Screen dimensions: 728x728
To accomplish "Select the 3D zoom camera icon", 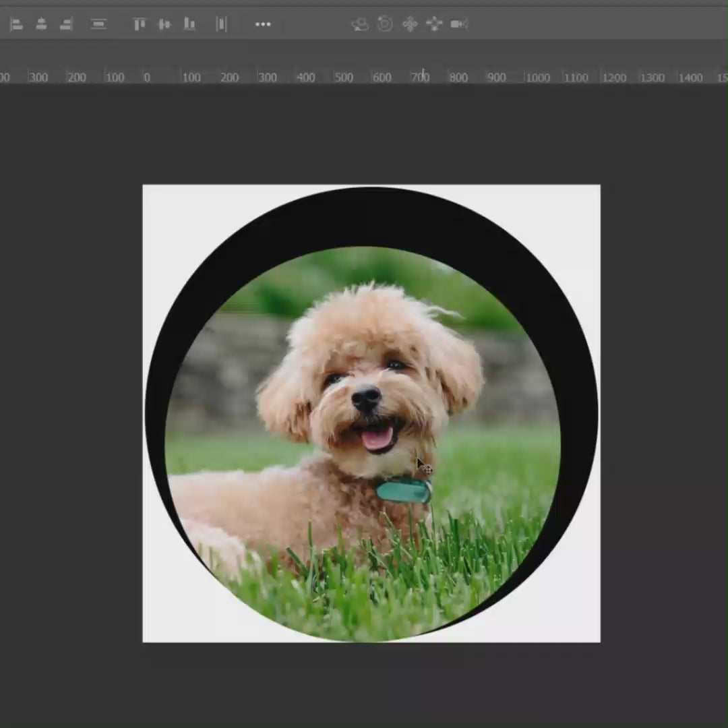I will (x=459, y=24).
